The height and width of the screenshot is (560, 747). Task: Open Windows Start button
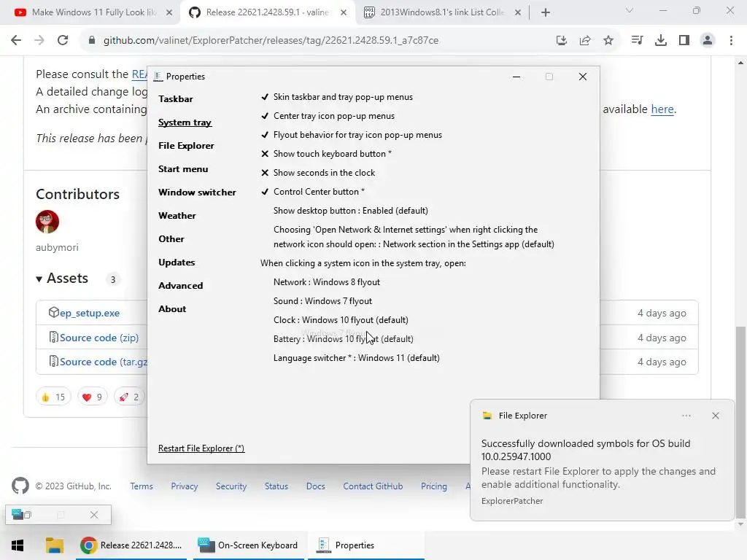(x=18, y=545)
